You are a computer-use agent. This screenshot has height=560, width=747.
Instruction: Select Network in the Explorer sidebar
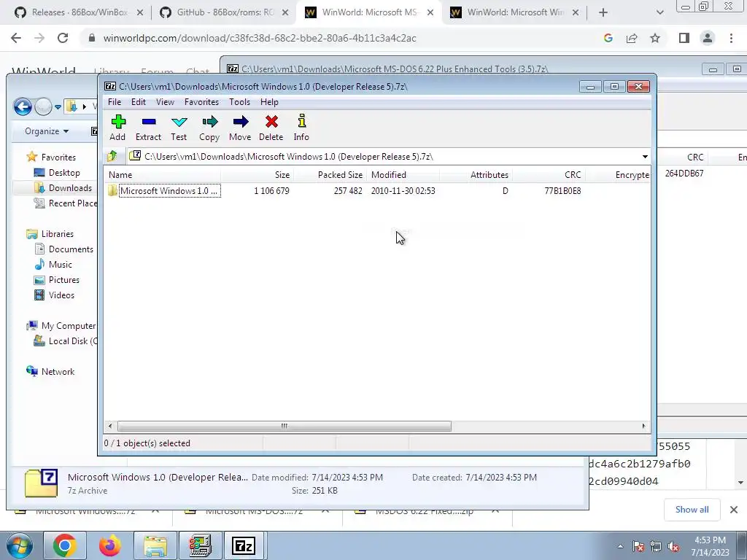(58, 372)
